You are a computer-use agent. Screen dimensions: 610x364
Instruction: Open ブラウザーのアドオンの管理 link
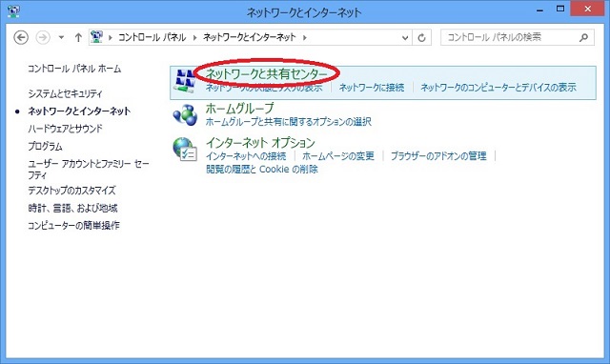[x=438, y=156]
